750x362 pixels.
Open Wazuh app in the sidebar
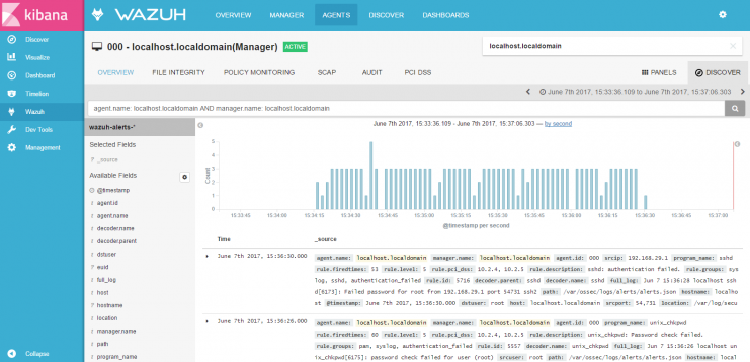pyautogui.click(x=42, y=112)
